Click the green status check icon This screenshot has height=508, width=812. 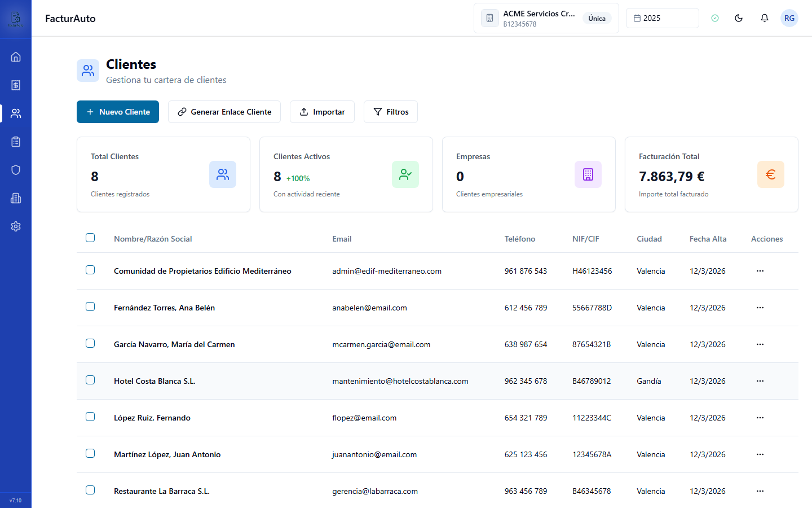coord(715,18)
